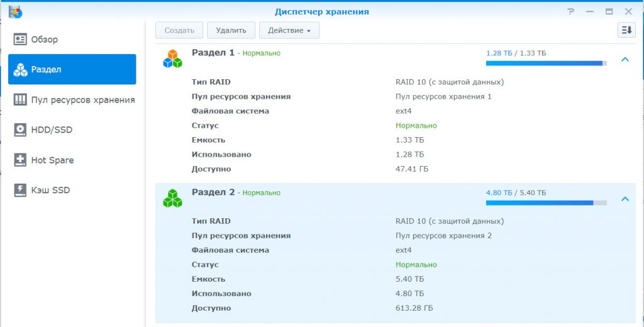The width and height of the screenshot is (644, 327).
Task: Click Пул ресурсов хранения 1 value
Action: [443, 97]
